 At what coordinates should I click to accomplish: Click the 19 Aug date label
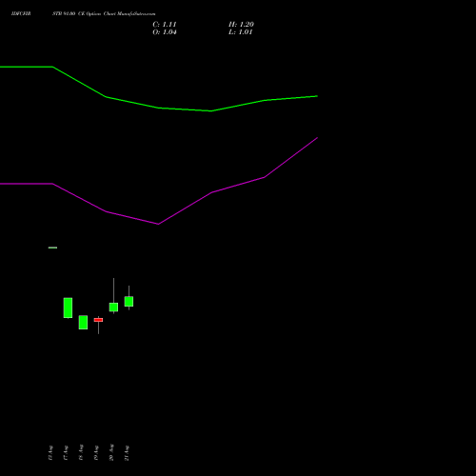click(x=96, y=453)
